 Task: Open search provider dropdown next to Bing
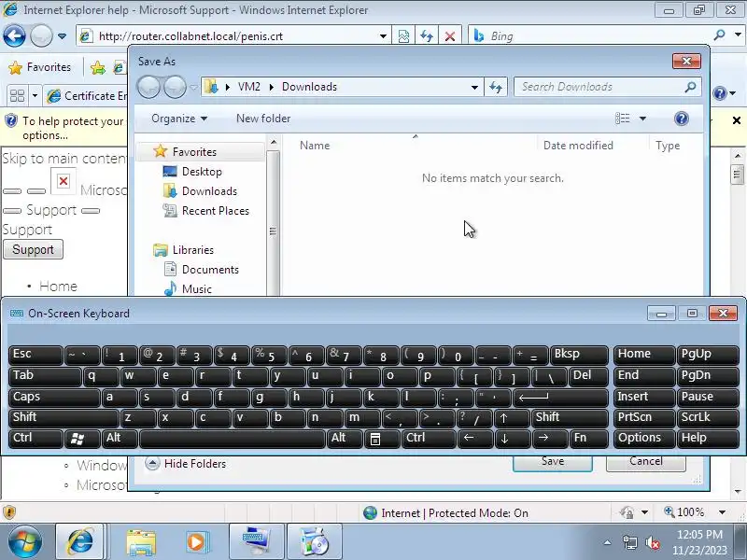[x=738, y=35]
